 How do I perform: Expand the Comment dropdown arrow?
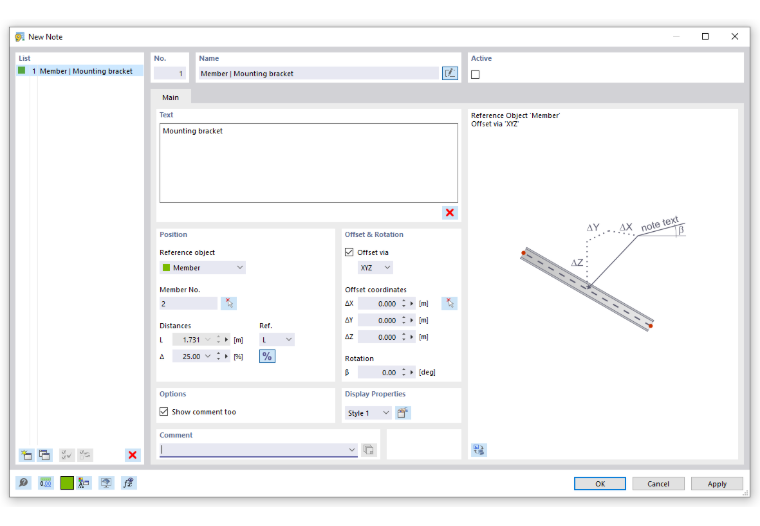352,450
